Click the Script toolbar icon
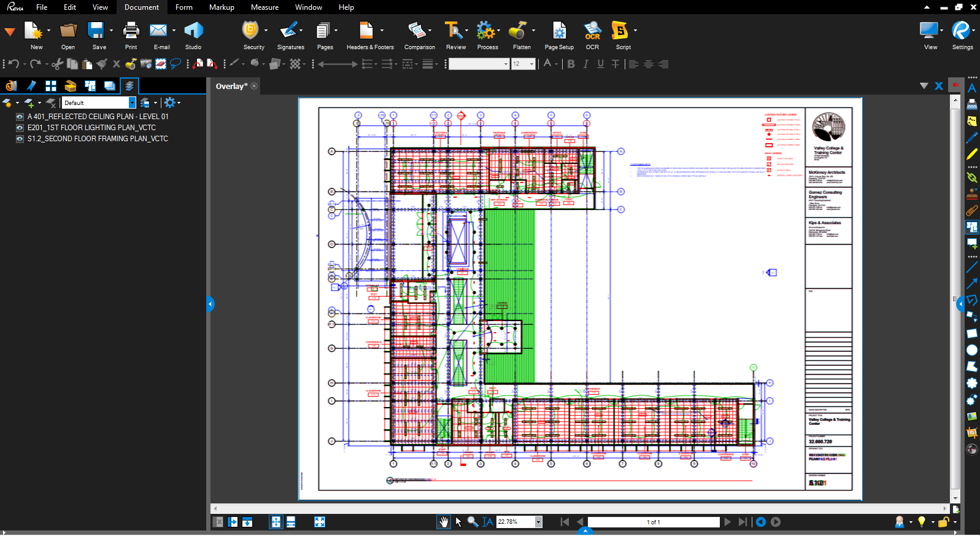 click(x=620, y=31)
